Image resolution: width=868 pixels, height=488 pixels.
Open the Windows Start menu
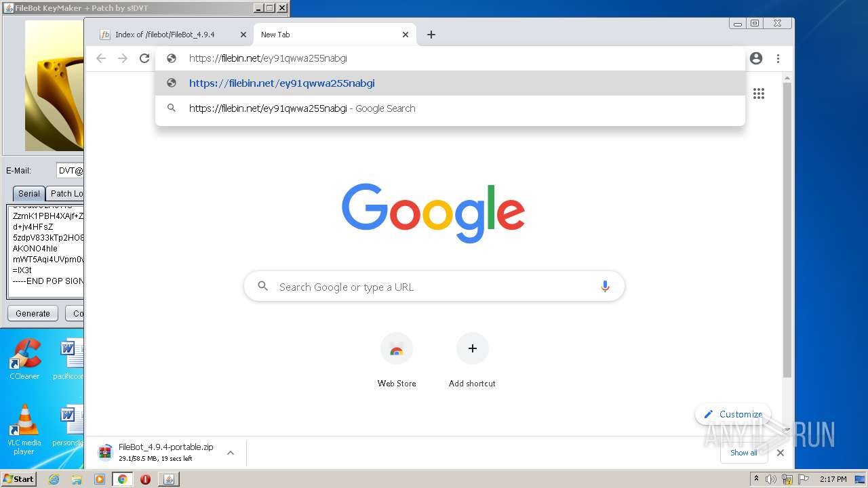[x=19, y=479]
